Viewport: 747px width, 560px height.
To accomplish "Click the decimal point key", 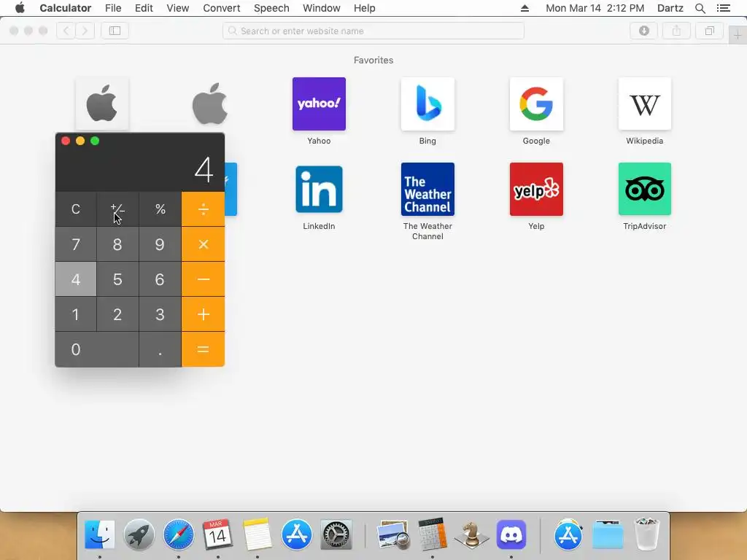I will (160, 349).
